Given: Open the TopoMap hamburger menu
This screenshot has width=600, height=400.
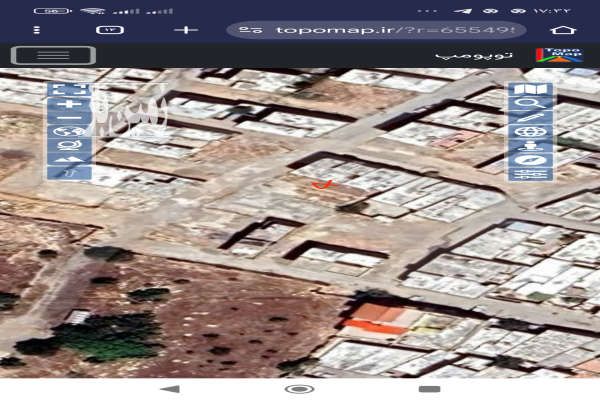Looking at the screenshot, I should pos(53,56).
